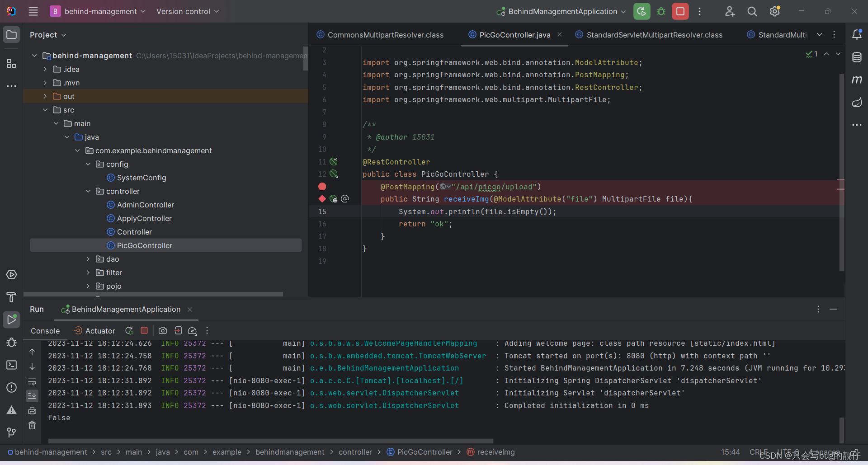This screenshot has width=868, height=465.
Task: Click the project tree horizontal scrollbar
Action: (x=153, y=294)
